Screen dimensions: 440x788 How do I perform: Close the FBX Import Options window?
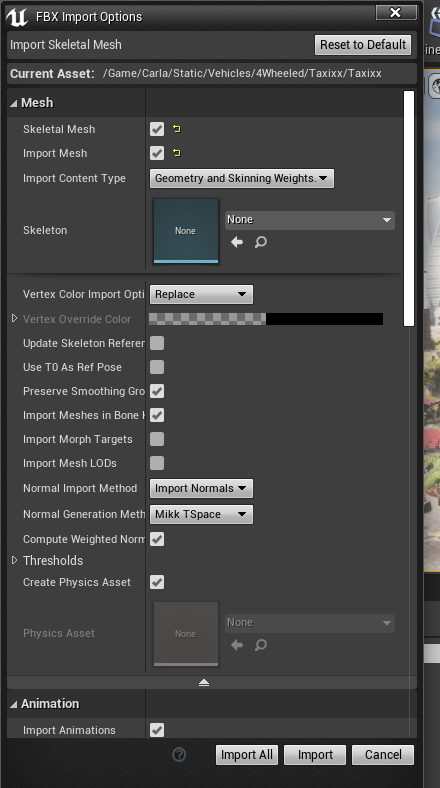[x=396, y=13]
